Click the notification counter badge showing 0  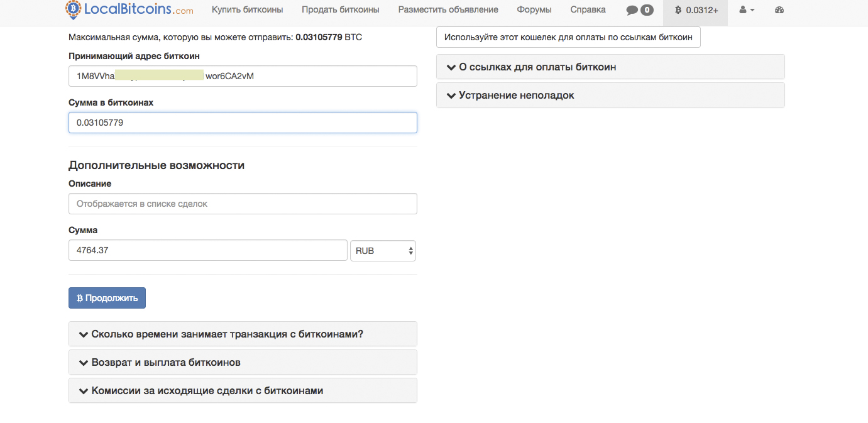coord(647,10)
